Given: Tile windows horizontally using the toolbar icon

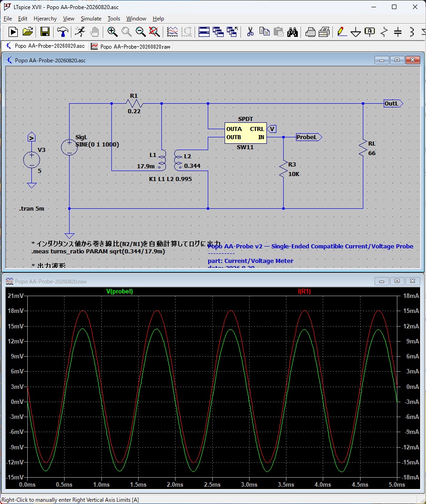Looking at the screenshot, I should pos(204,32).
